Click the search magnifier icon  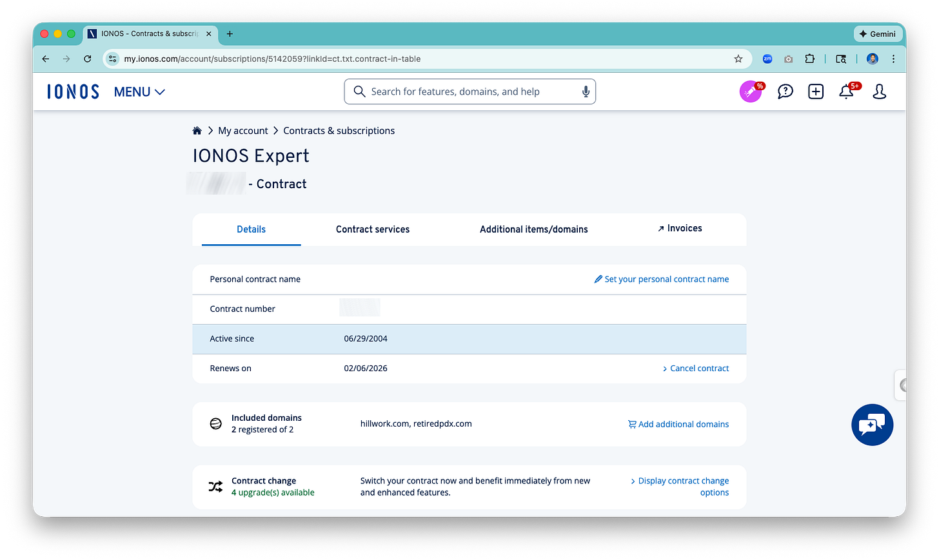[359, 92]
